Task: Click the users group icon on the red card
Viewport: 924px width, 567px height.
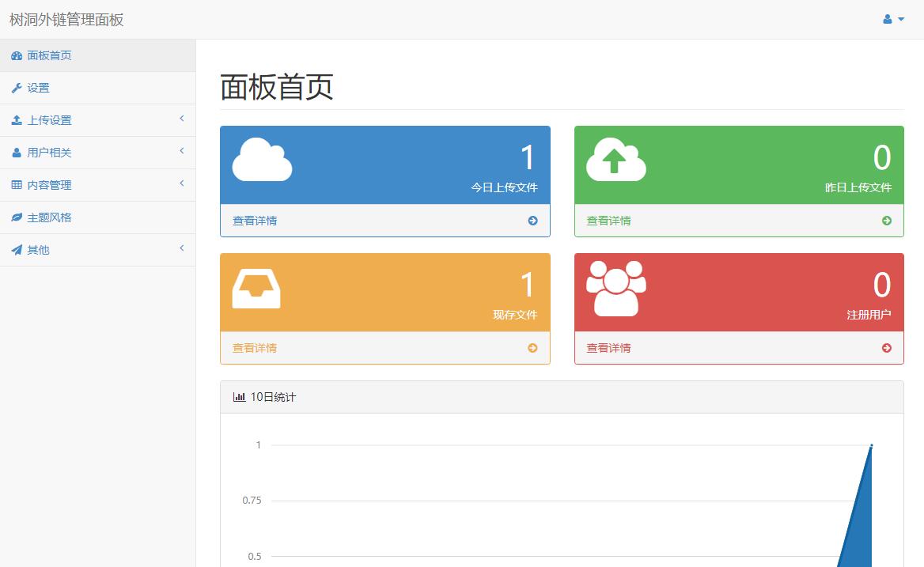Action: (616, 289)
